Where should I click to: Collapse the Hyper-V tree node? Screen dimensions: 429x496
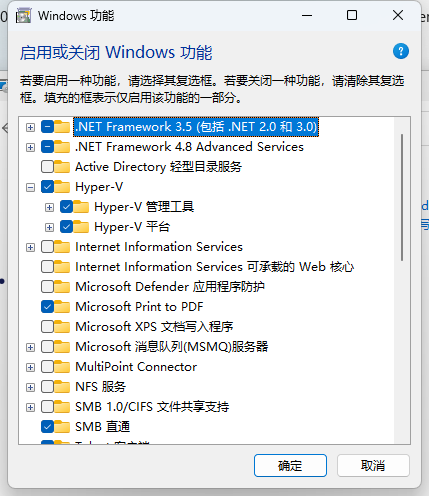[30, 187]
